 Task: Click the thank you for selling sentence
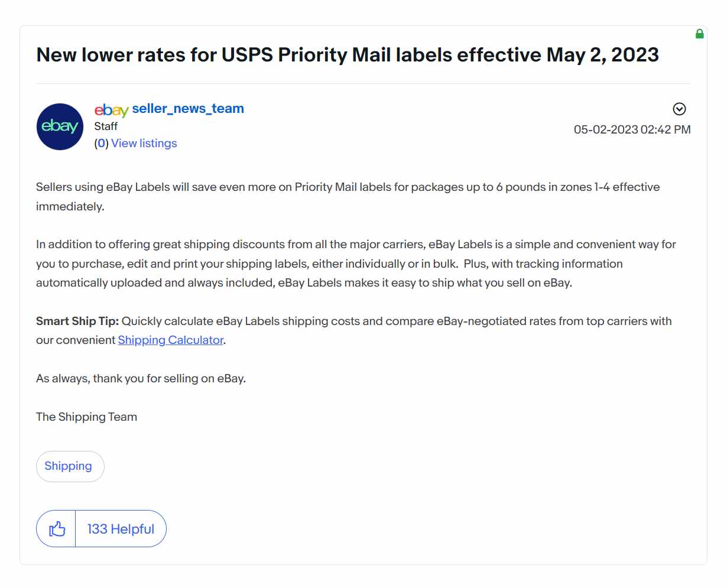(x=141, y=379)
